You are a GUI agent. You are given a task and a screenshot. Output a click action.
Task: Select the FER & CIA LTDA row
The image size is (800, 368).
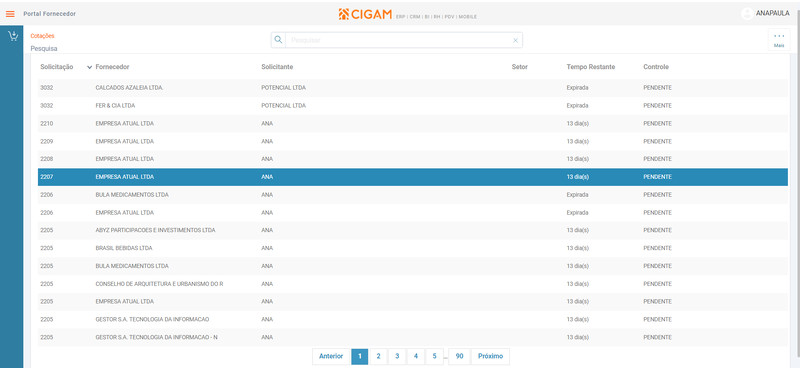pyautogui.click(x=413, y=106)
